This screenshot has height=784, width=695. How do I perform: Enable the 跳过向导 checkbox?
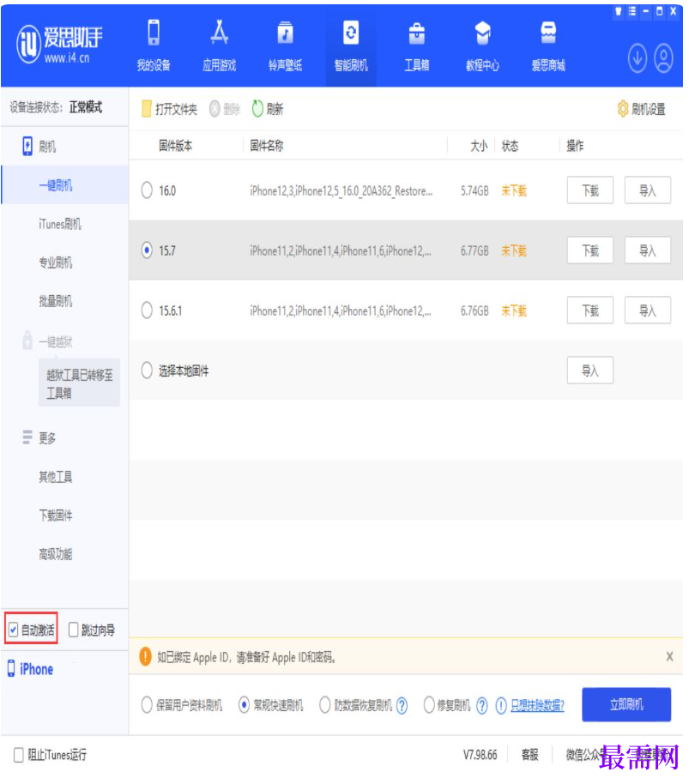74,630
